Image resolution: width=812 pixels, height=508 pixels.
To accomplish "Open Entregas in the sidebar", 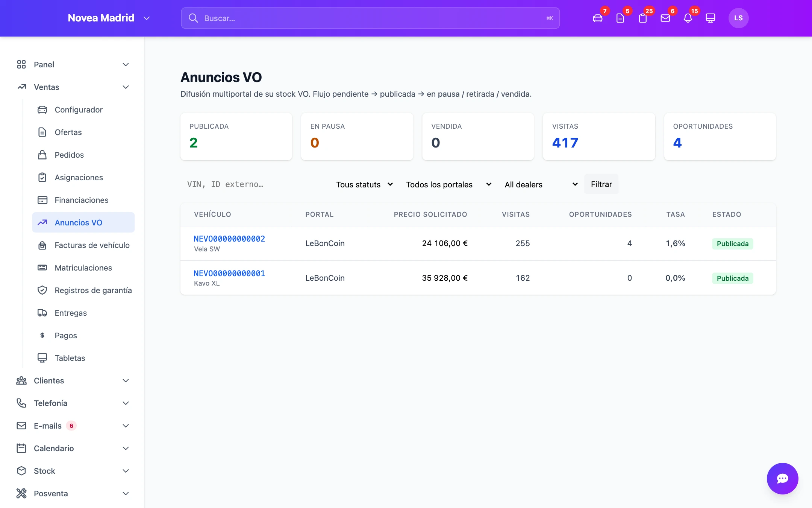I will pos(83,313).
